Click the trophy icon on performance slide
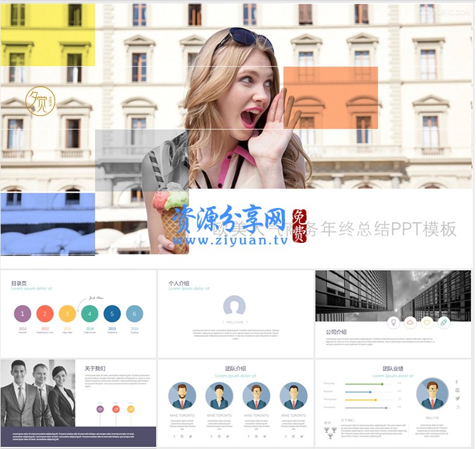The image size is (476, 449). pos(330,431)
